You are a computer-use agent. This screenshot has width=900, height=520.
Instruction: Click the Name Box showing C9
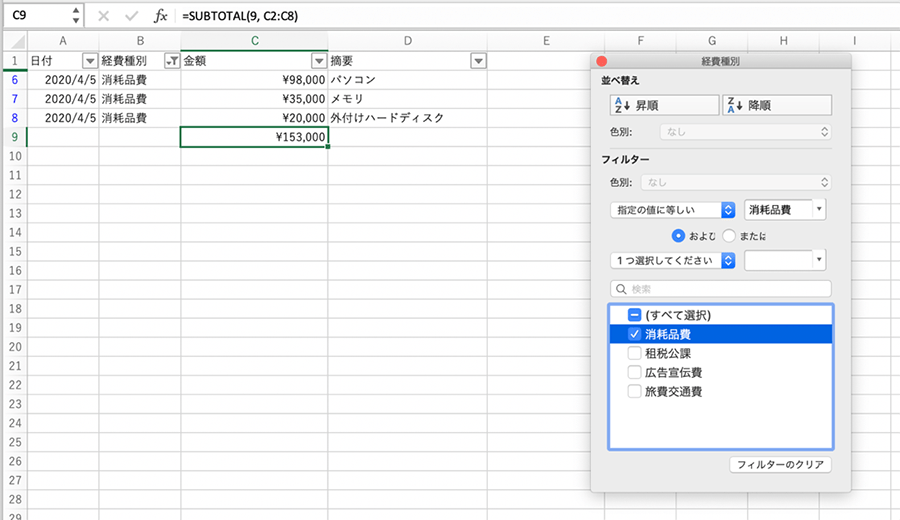click(x=37, y=15)
